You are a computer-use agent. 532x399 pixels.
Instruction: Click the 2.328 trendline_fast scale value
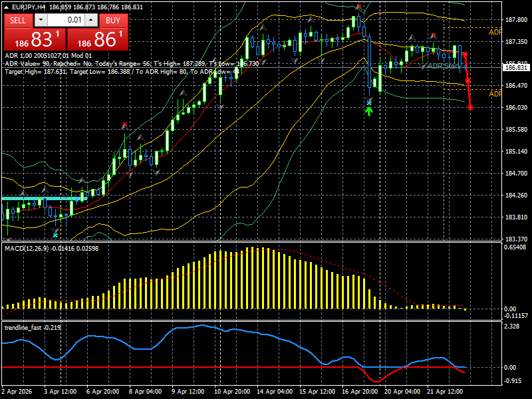tap(512, 327)
